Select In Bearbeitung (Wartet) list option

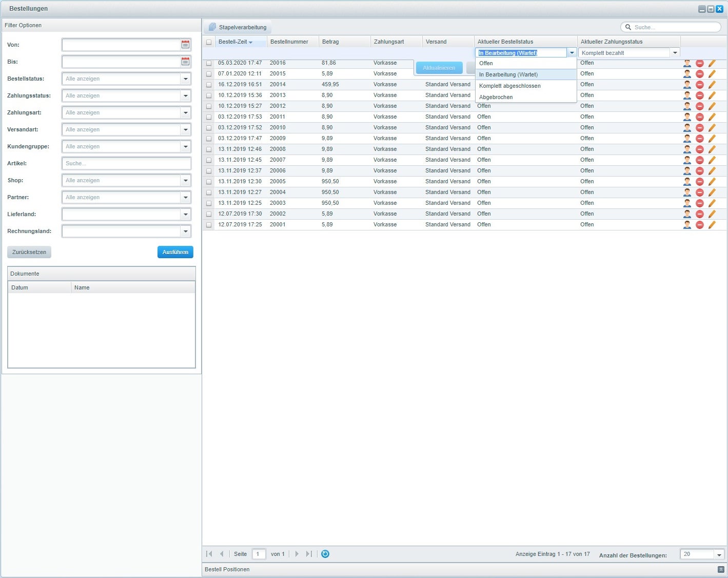[526, 74]
